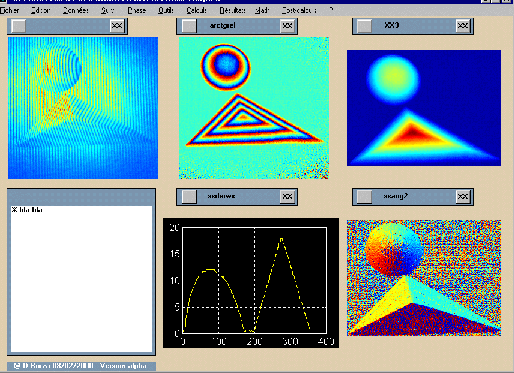Click inside the white text output area

pyautogui.click(x=81, y=279)
